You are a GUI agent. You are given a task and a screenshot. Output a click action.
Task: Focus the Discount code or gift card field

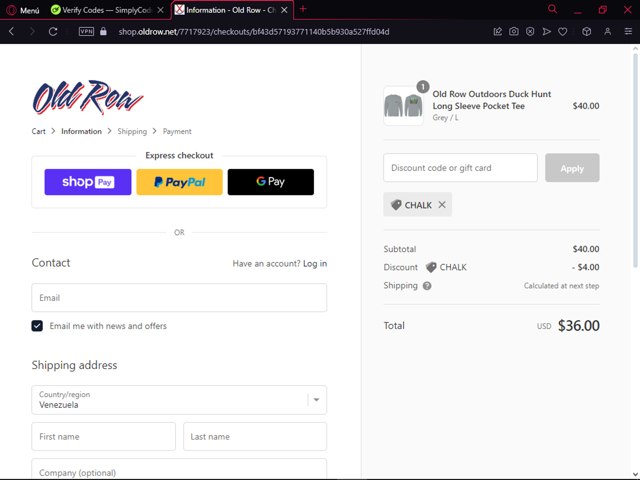click(460, 168)
